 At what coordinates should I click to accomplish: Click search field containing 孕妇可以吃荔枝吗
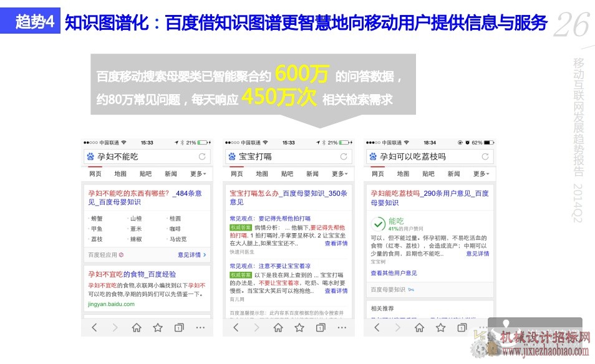[430, 156]
